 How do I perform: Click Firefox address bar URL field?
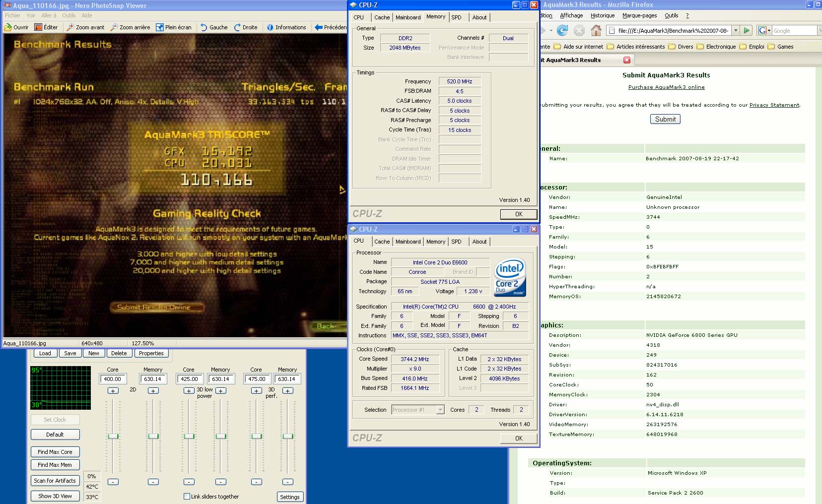click(x=670, y=30)
